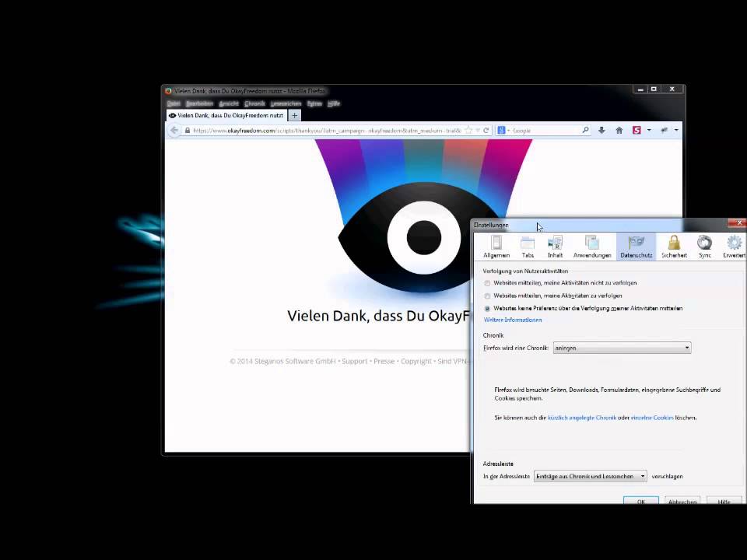Image resolution: width=747 pixels, height=560 pixels.
Task: Go to home page icon
Action: [619, 130]
